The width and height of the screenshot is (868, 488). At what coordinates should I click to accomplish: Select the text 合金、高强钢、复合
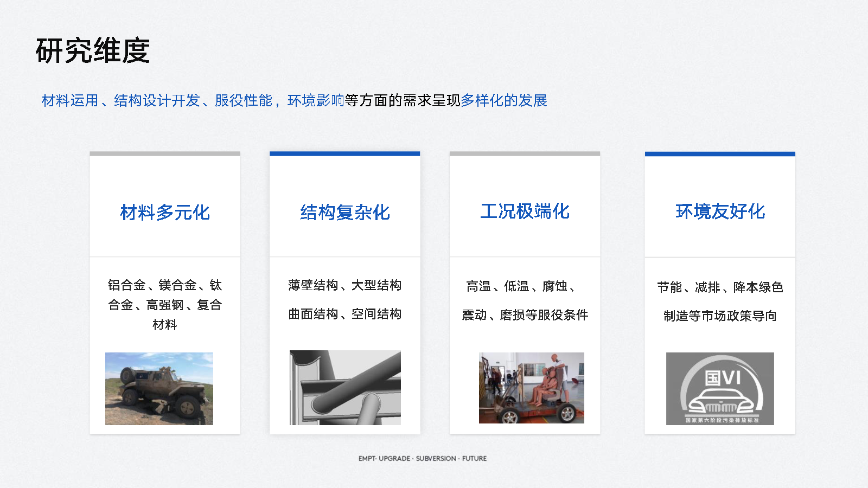pos(165,305)
